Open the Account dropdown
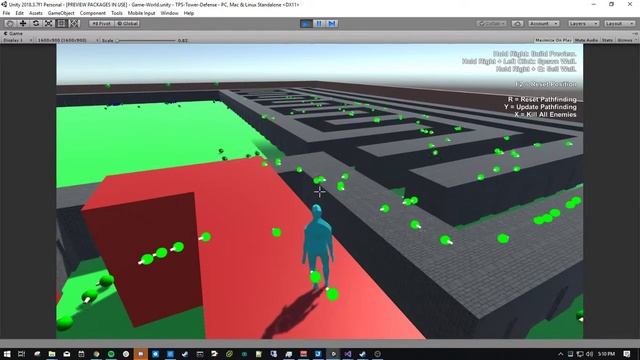 tap(543, 24)
